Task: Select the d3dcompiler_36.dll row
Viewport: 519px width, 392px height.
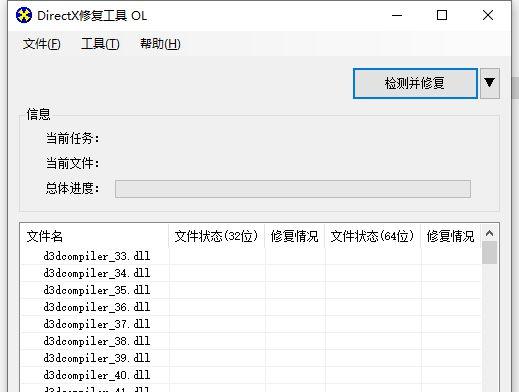Action: 251,307
